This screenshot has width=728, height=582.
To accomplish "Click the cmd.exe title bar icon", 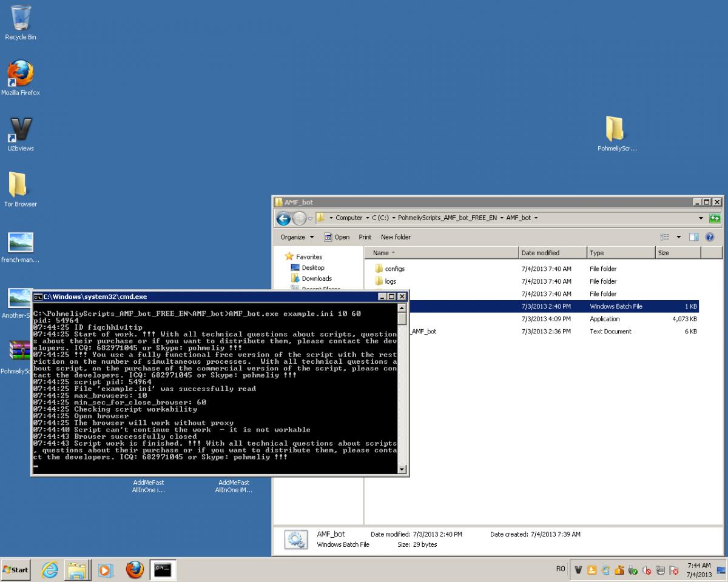I will pyautogui.click(x=38, y=297).
